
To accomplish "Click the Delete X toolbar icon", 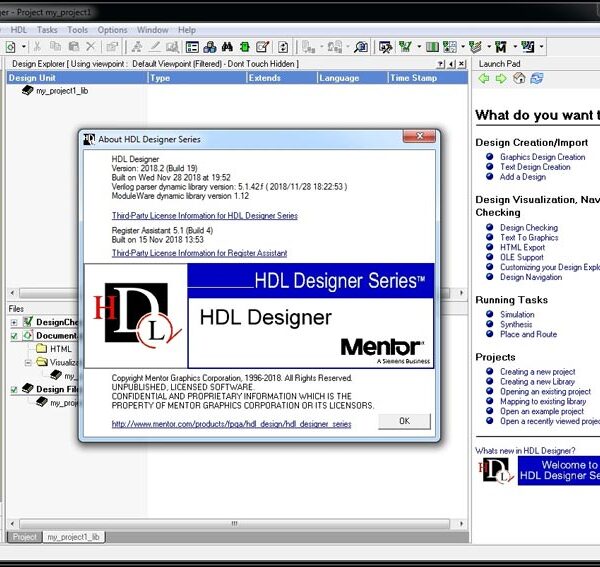I will point(91,47).
